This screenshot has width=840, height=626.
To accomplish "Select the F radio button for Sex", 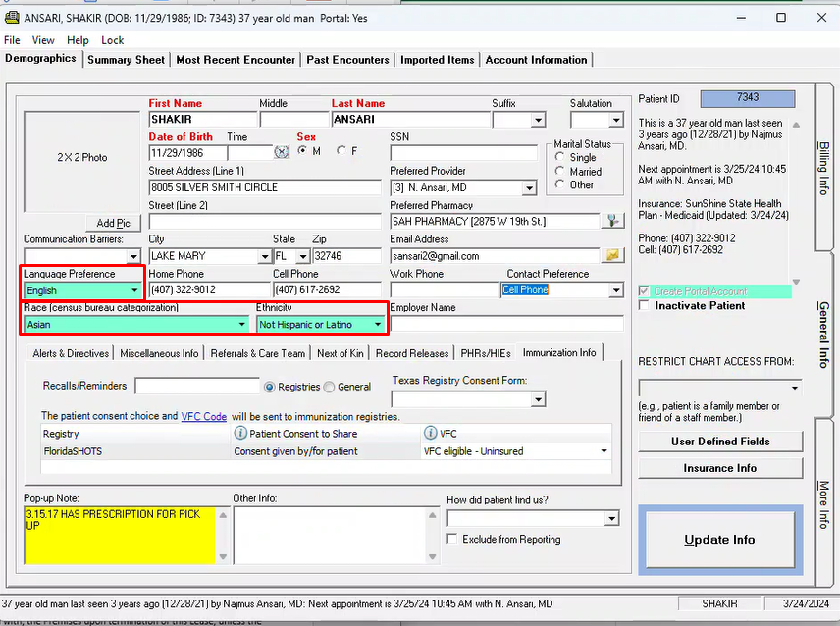I will (341, 151).
